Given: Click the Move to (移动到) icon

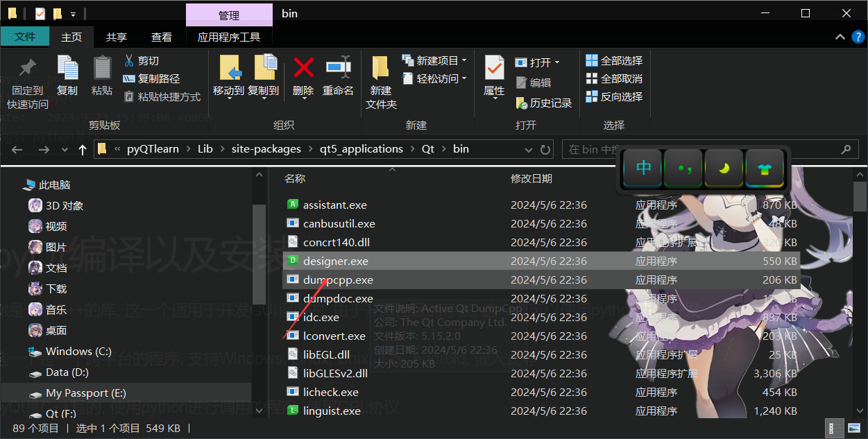Looking at the screenshot, I should 229,68.
